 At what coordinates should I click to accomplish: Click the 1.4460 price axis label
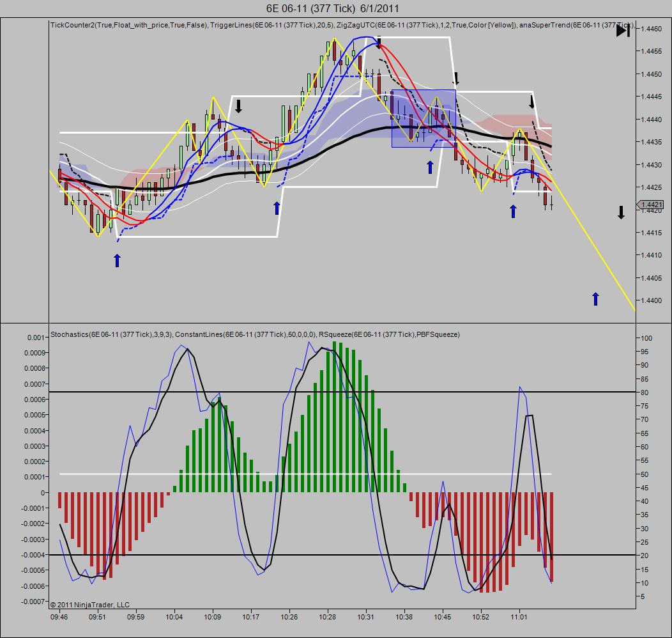click(651, 29)
